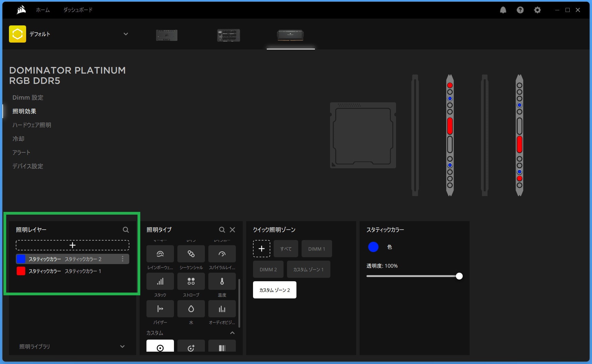The image size is (592, 364).
Task: Select the second custom lighting type icon
Action: pyautogui.click(x=191, y=346)
